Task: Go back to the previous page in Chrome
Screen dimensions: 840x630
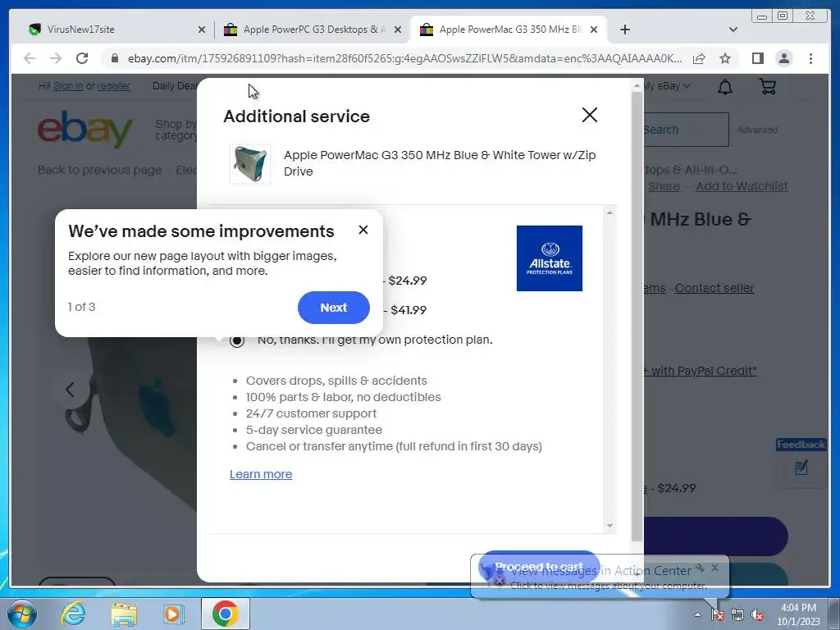Action: [30, 58]
